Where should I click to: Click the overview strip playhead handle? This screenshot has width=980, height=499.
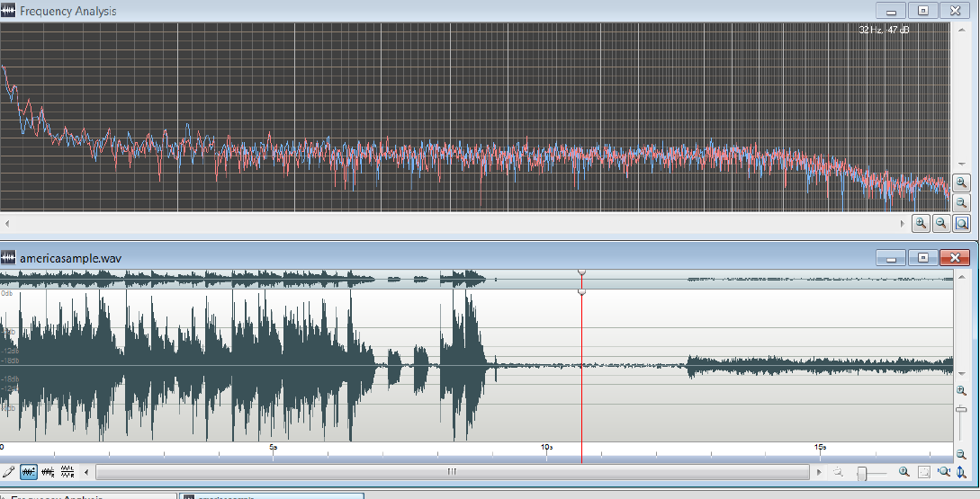pos(582,272)
